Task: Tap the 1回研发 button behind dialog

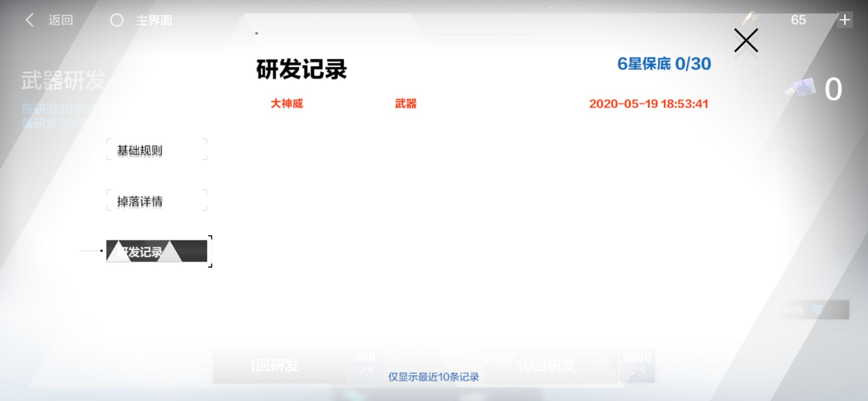Action: point(279,366)
